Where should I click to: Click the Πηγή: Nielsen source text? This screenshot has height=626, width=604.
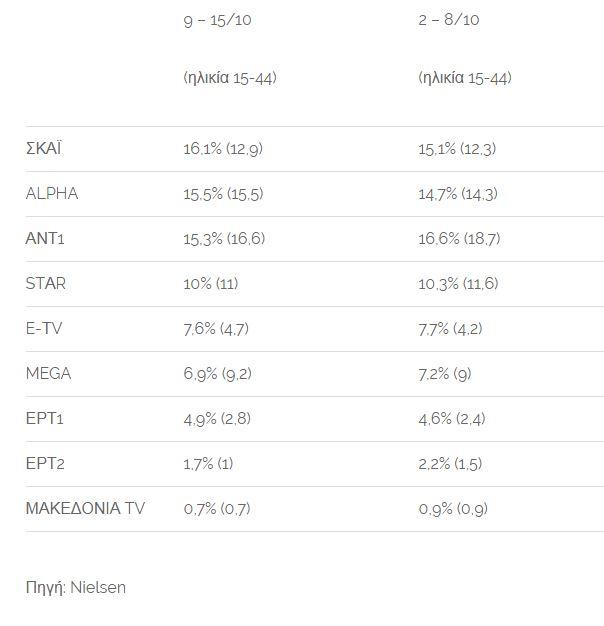pos(76,588)
